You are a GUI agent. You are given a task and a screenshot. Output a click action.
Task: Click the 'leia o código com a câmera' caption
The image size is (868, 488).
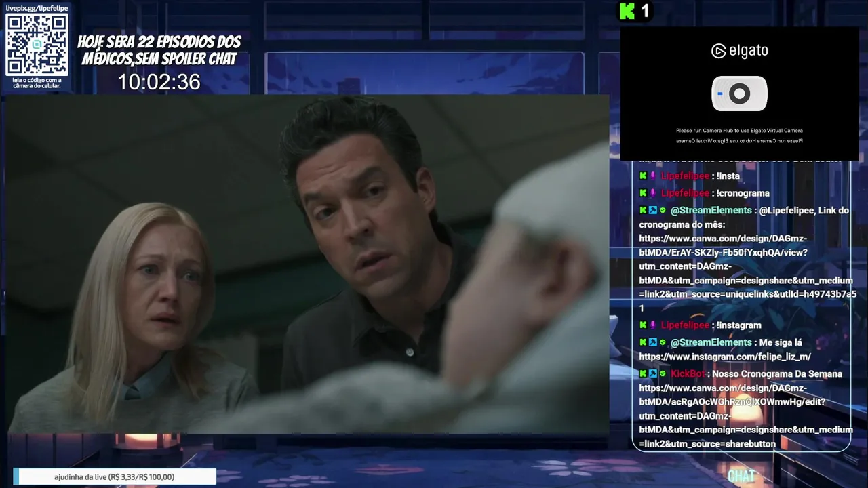tap(37, 83)
